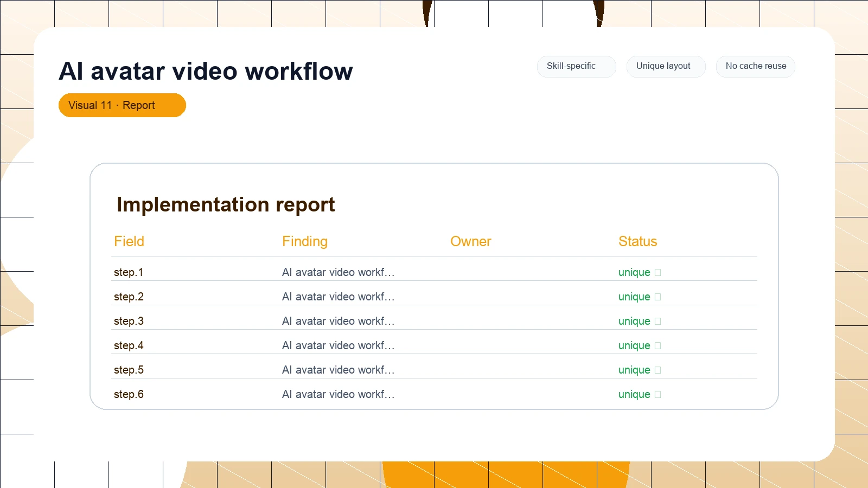Click the Owner column header
Image resolution: width=868 pixels, height=488 pixels.
pos(471,241)
